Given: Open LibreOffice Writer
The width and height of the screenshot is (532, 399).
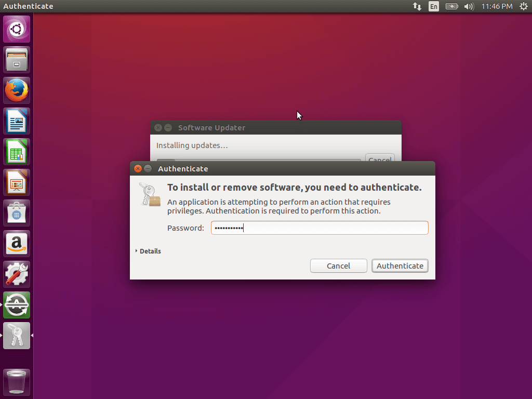Looking at the screenshot, I should (16, 121).
